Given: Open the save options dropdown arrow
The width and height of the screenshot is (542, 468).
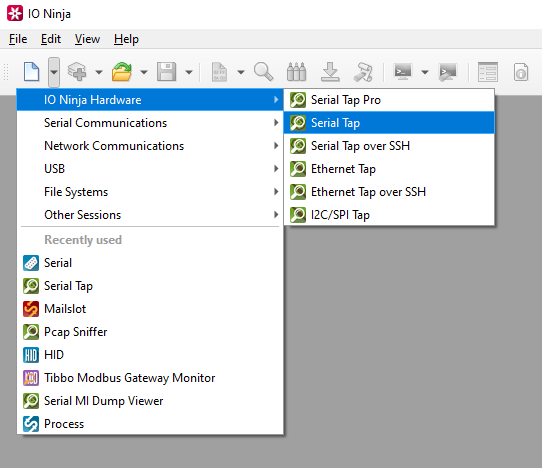Looking at the screenshot, I should tap(189, 72).
